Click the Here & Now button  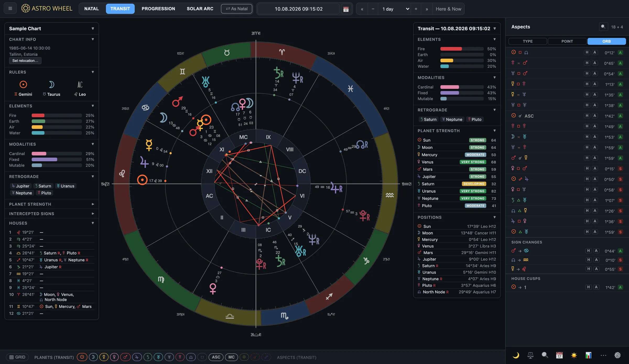(448, 9)
